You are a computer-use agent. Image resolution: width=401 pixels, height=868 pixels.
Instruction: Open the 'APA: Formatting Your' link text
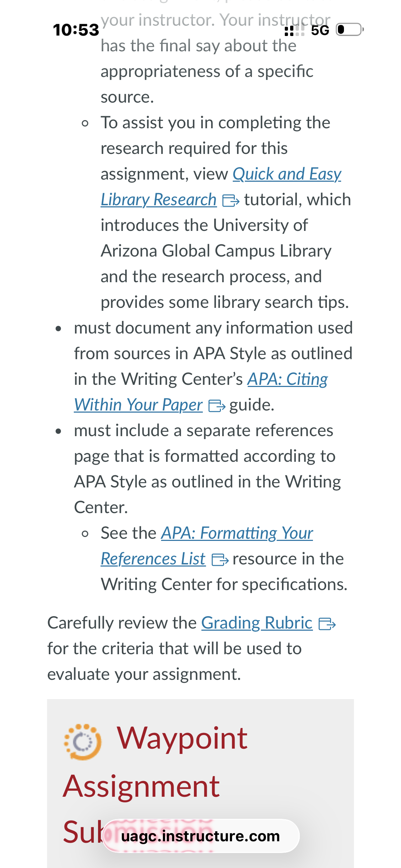tap(237, 533)
